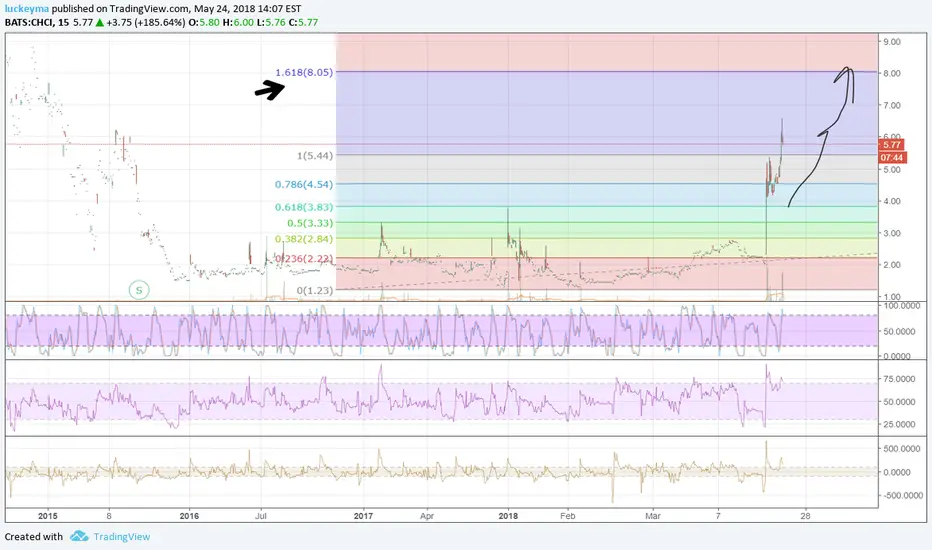The image size is (932, 550).
Task: Select the BATS:CHCI symbol label
Action: coord(29,23)
